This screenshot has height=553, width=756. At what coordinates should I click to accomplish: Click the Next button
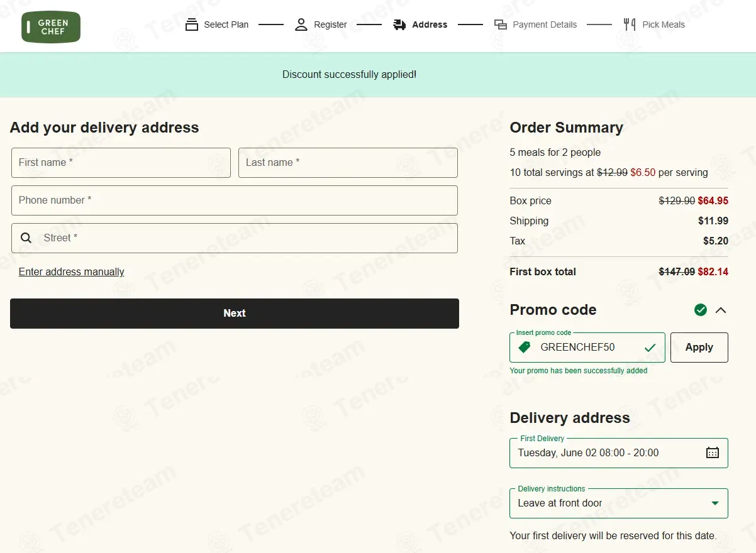pyautogui.click(x=235, y=313)
